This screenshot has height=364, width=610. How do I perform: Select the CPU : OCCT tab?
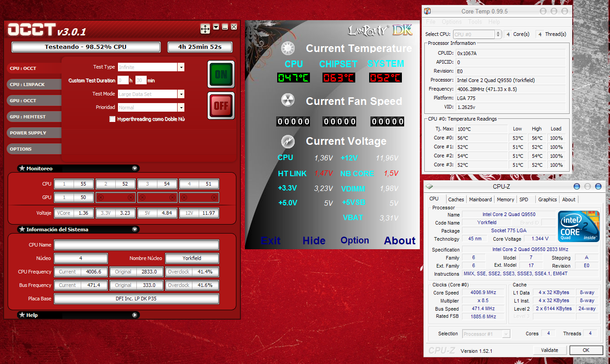pos(34,68)
